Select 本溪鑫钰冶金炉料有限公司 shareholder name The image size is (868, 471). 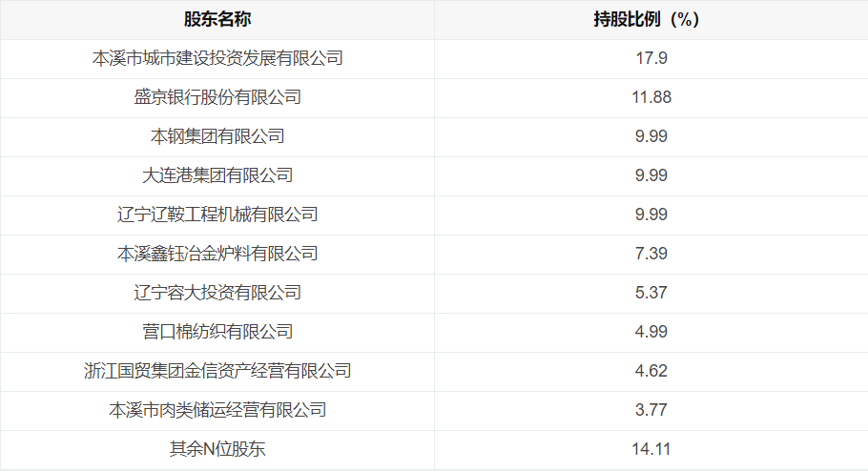coord(217,254)
